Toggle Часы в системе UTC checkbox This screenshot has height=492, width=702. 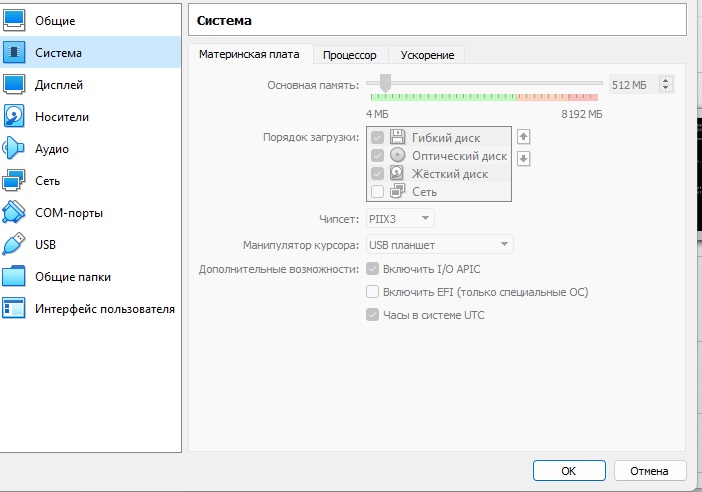click(373, 315)
